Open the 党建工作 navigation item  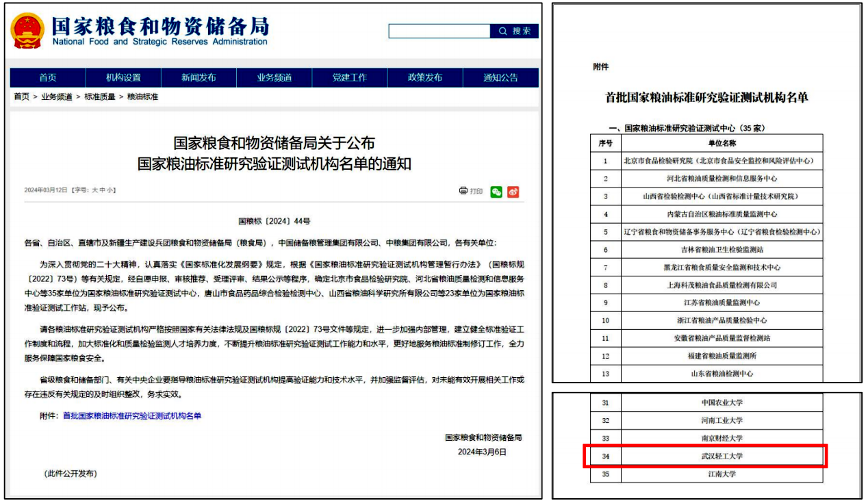[350, 77]
